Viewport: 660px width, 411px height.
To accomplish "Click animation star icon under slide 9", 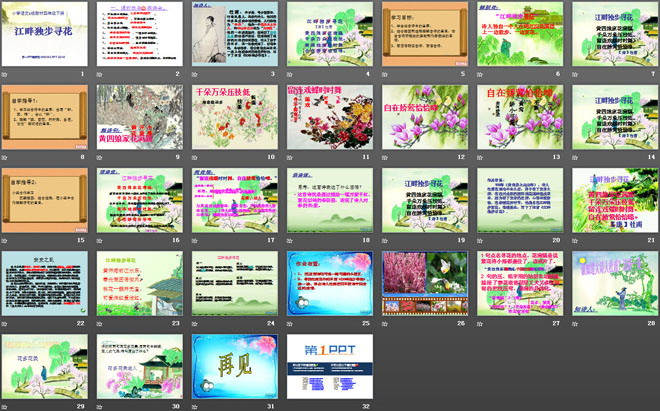I will click(100, 157).
